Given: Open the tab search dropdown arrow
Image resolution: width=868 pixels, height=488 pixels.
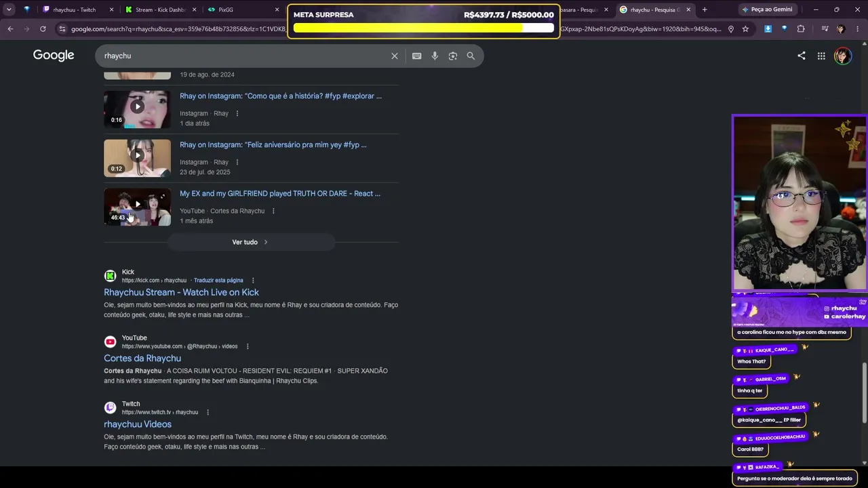Looking at the screenshot, I should point(10,9).
